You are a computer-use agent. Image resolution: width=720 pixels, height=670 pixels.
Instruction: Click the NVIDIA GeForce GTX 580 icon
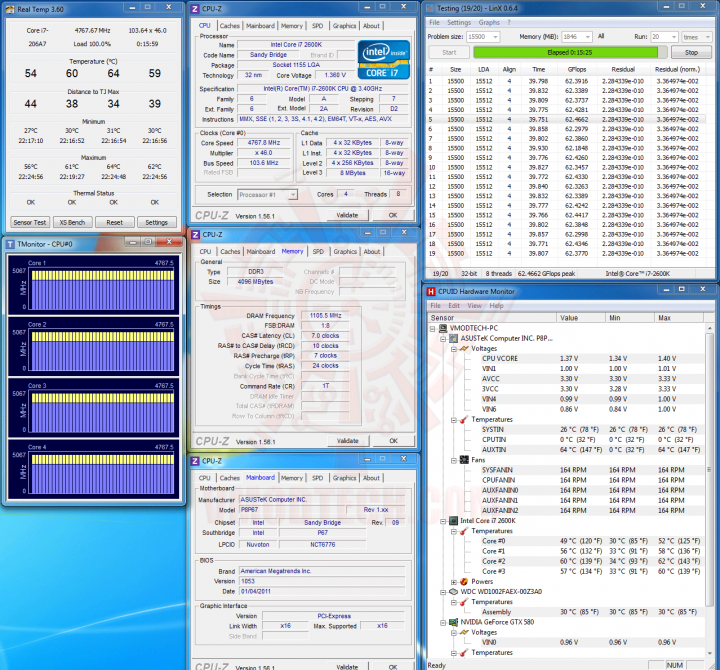coord(453,622)
